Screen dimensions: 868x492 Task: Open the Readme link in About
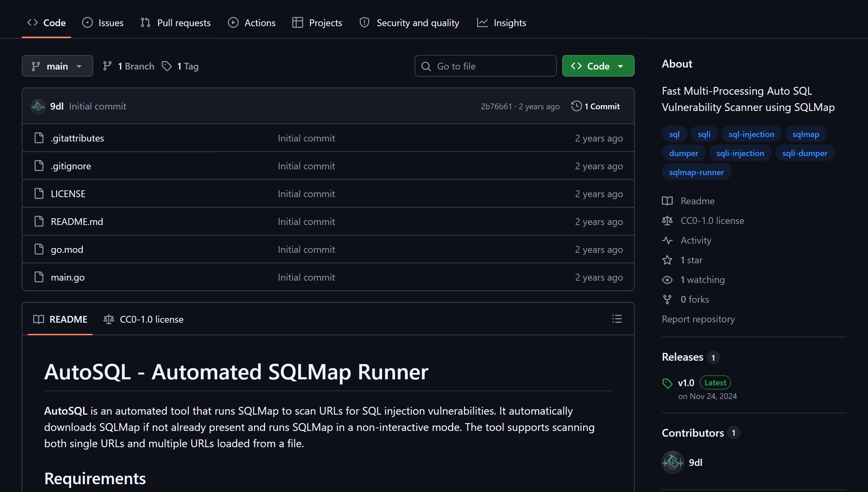click(x=688, y=201)
